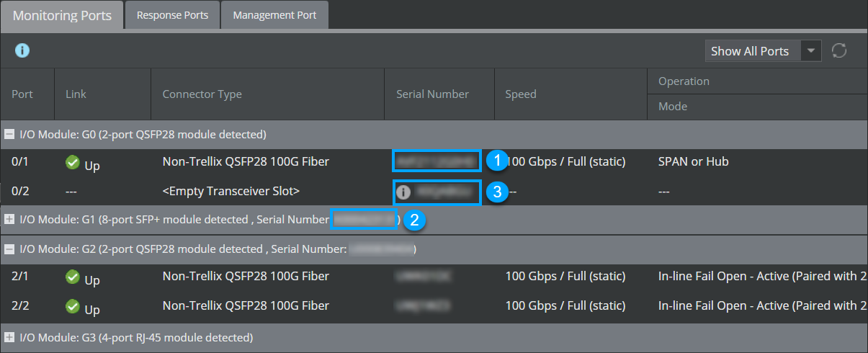Collapse I/O Module G2 section
Screen dimensions: 868x353
(x=9, y=249)
